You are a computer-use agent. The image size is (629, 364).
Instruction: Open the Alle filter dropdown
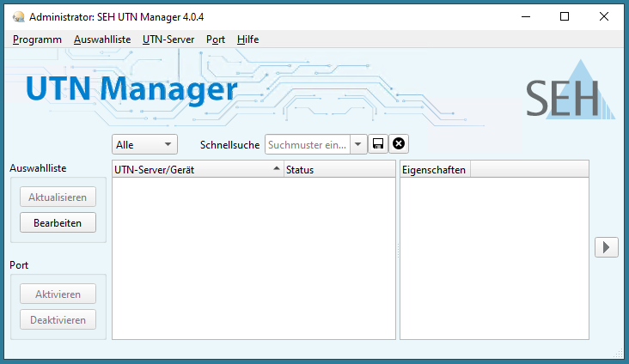[x=144, y=144]
